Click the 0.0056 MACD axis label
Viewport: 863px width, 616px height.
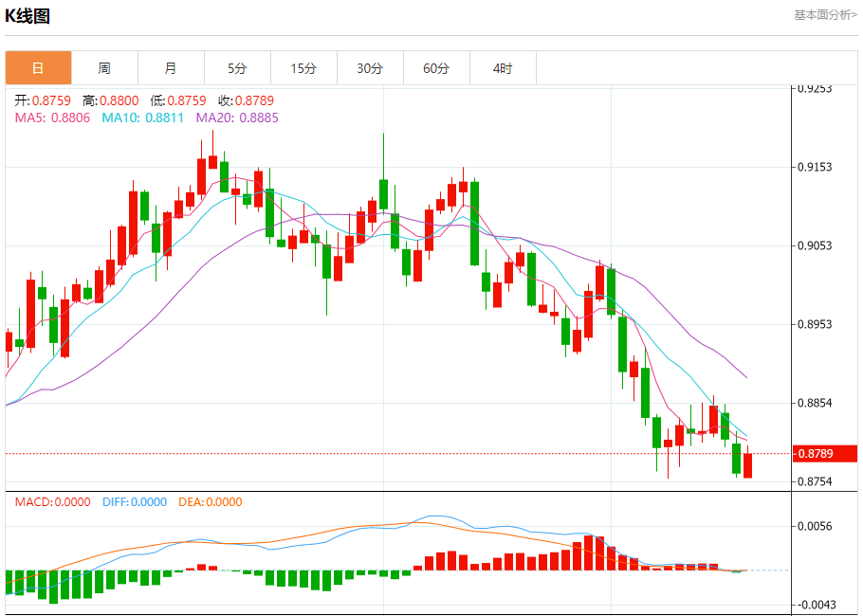click(815, 526)
